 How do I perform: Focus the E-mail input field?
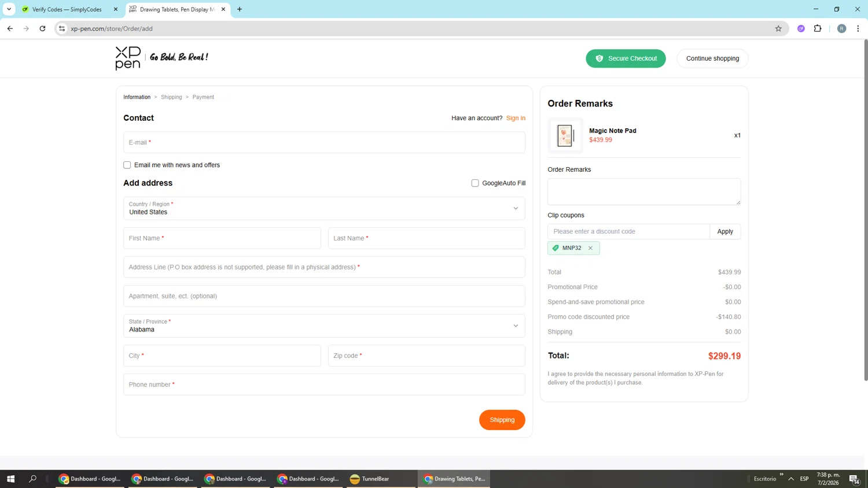pyautogui.click(x=324, y=142)
